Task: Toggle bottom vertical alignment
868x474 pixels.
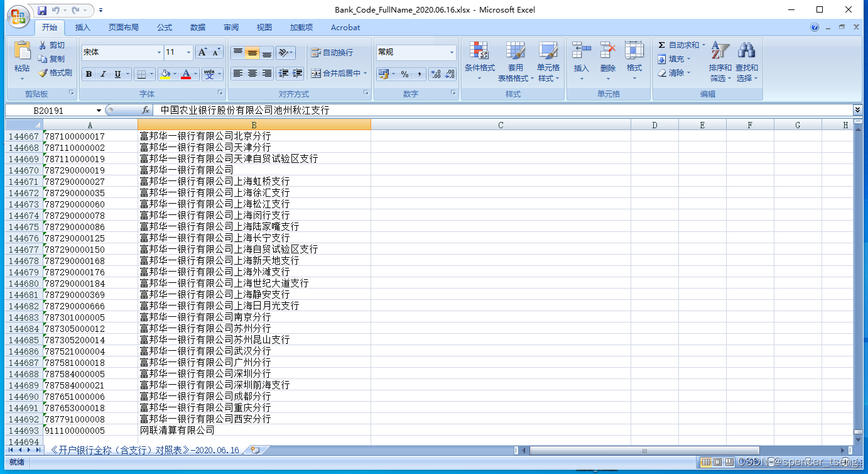Action: pos(266,53)
